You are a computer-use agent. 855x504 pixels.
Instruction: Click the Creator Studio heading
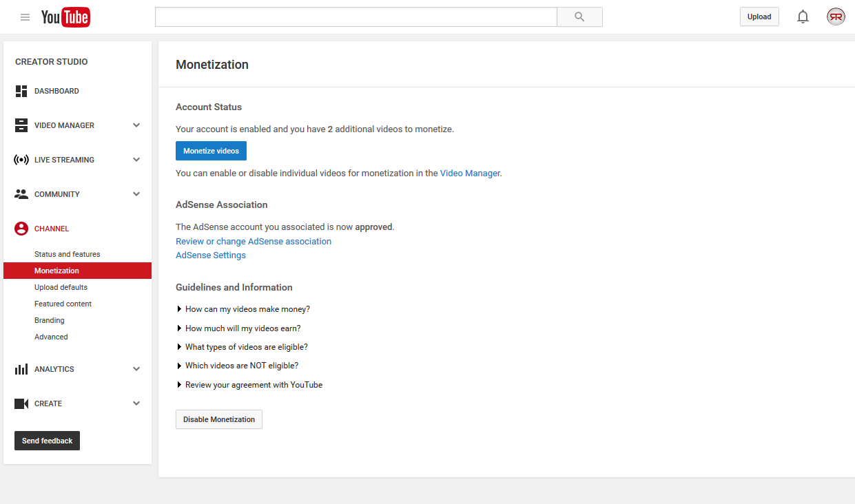pos(52,62)
